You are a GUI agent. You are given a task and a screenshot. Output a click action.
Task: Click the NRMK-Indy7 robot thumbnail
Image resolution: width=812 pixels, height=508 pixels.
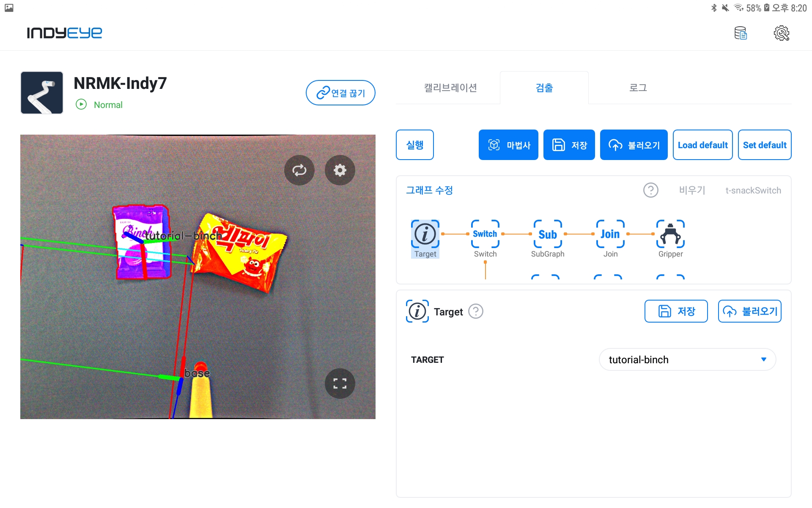(x=42, y=93)
